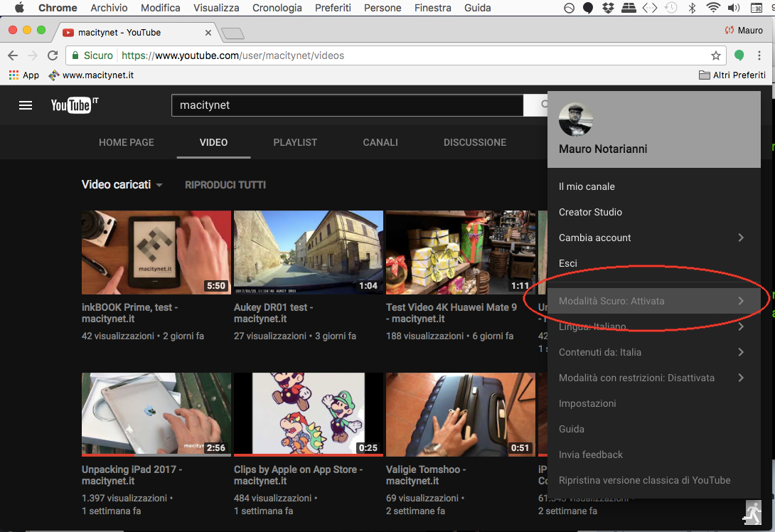The height and width of the screenshot is (532, 775).
Task: Click the inkBOOK Prime, test title link
Action: pyautogui.click(x=129, y=313)
